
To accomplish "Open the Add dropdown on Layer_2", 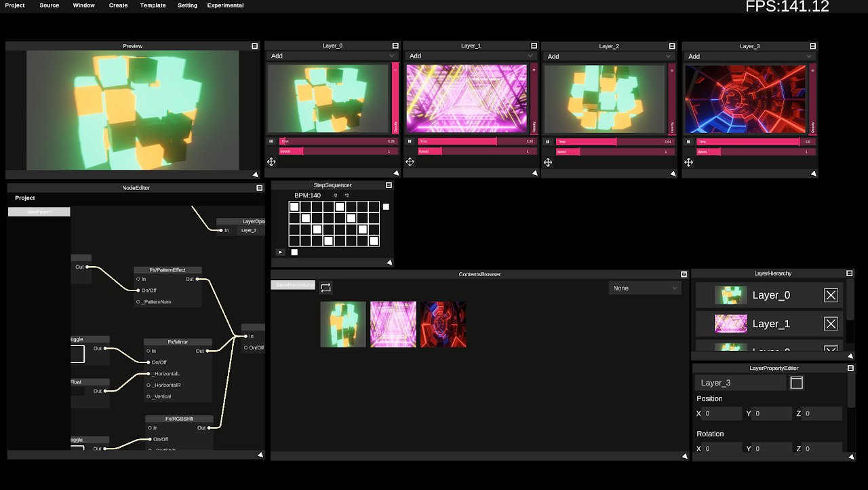I will [x=609, y=56].
